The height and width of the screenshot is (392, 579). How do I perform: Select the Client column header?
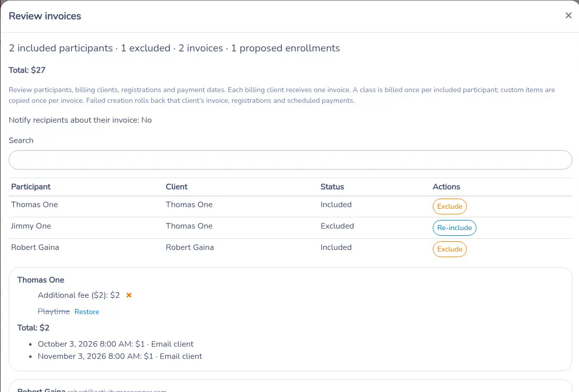(176, 187)
